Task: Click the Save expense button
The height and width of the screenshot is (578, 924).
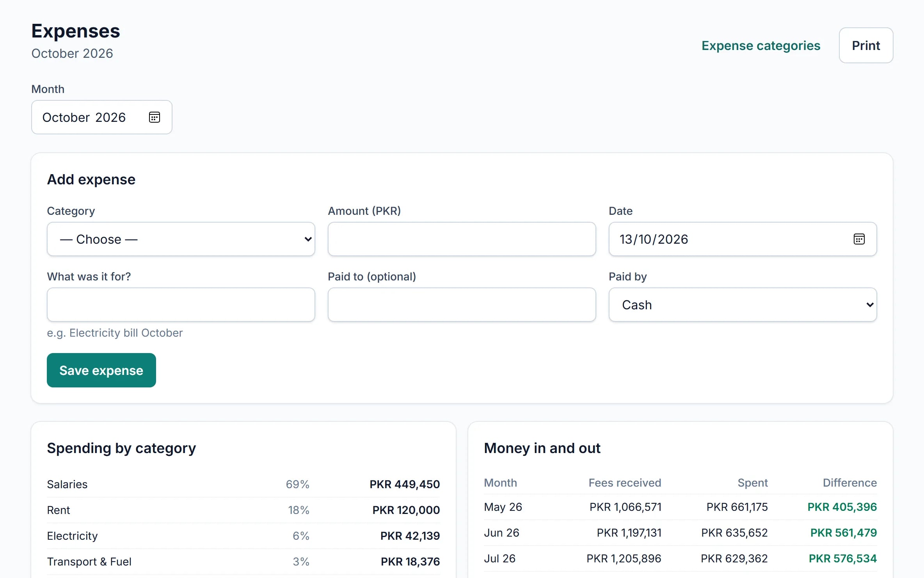Action: pyautogui.click(x=101, y=370)
